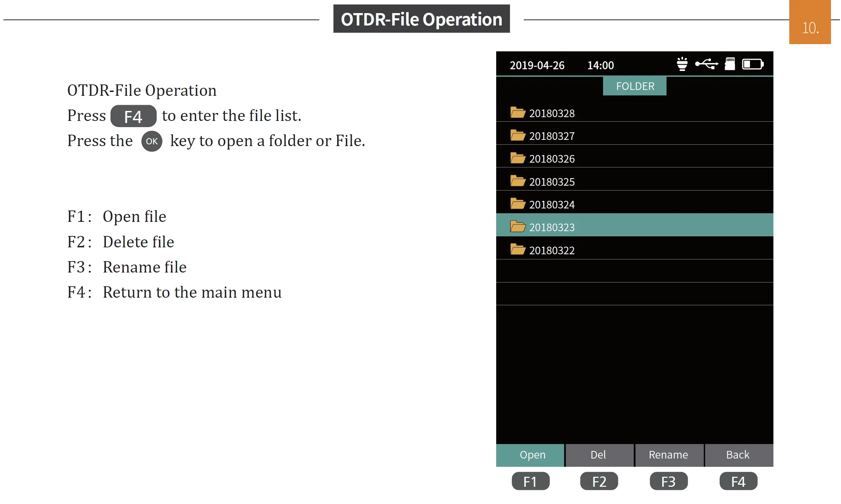This screenshot has width=841, height=504.
Task: Click the F4 key in instruction text
Action: pyautogui.click(x=133, y=116)
